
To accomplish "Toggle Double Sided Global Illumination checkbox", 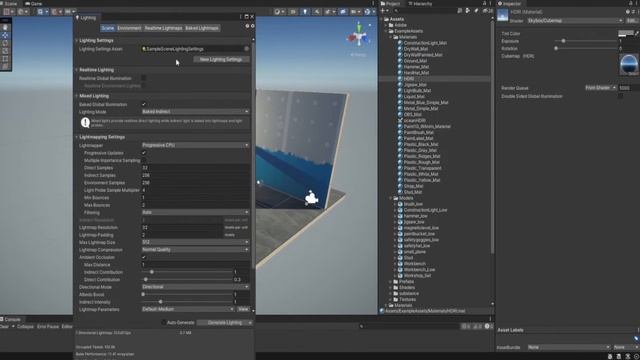I will click(620, 96).
